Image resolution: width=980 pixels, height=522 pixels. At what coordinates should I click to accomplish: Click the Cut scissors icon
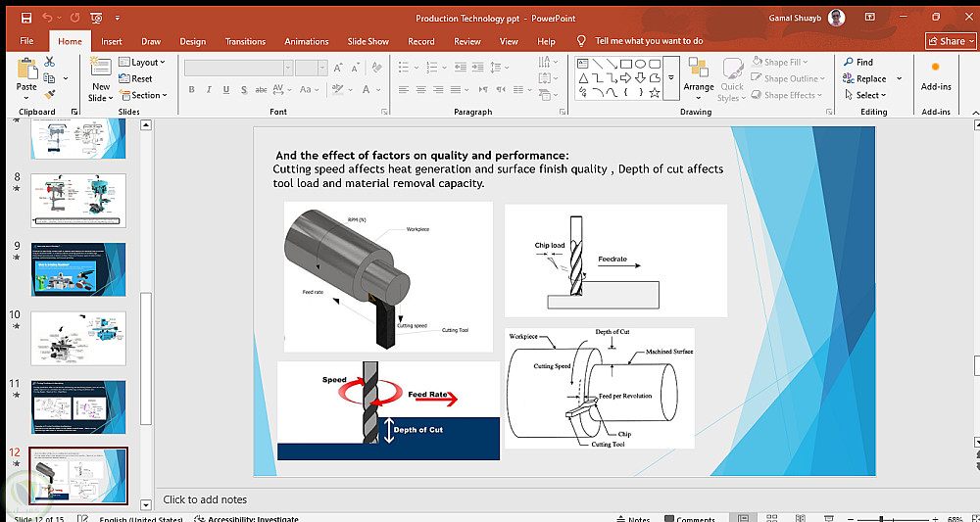[50, 63]
